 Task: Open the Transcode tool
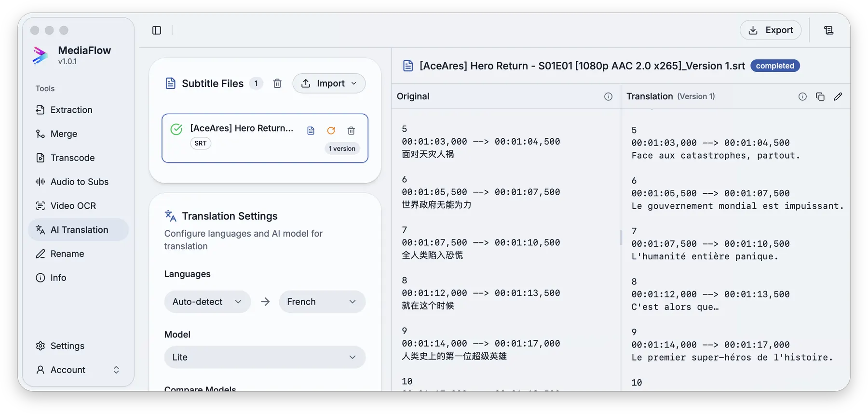78,158
